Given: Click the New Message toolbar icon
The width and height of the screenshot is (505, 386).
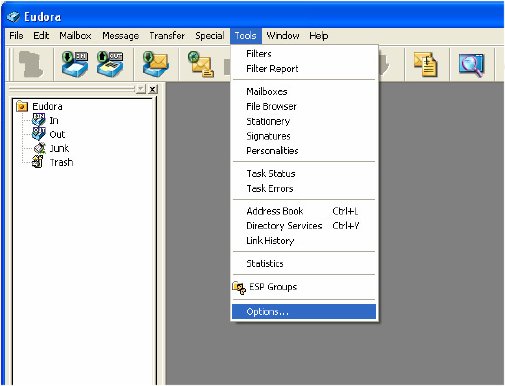Looking at the screenshot, I should (x=201, y=64).
